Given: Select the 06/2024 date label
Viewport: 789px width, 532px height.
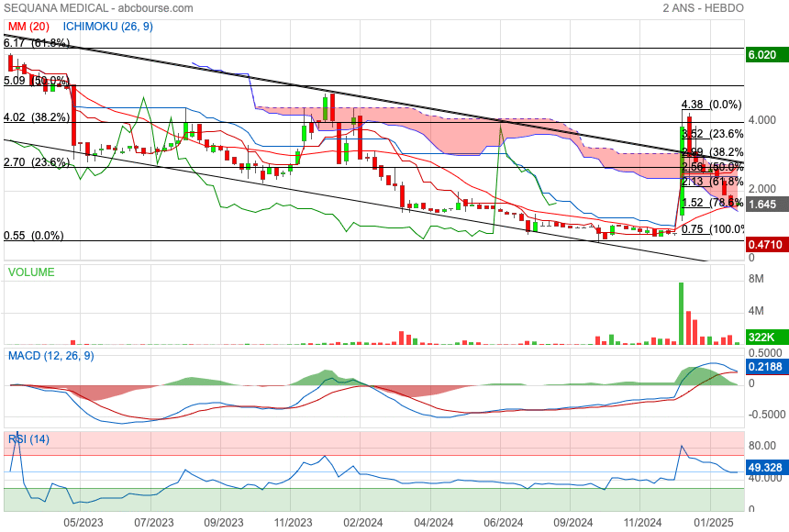Looking at the screenshot, I should (503, 523).
